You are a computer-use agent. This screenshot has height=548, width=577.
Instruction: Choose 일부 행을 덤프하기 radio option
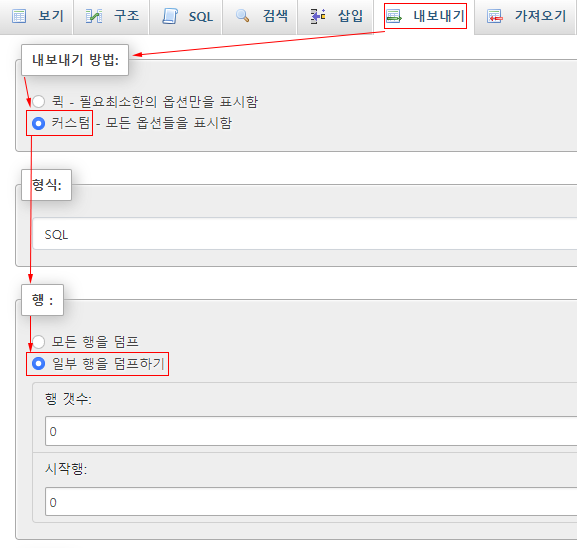click(x=39, y=364)
